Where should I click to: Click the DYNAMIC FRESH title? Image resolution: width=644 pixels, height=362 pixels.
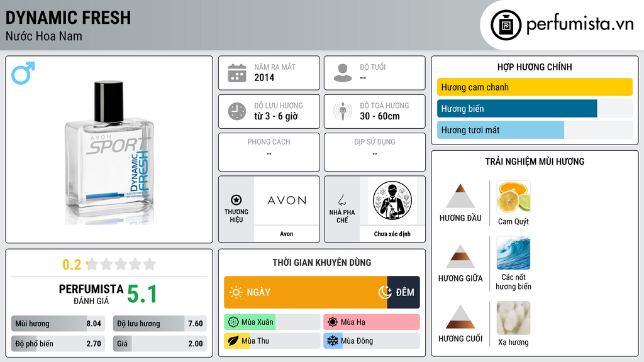click(x=68, y=18)
